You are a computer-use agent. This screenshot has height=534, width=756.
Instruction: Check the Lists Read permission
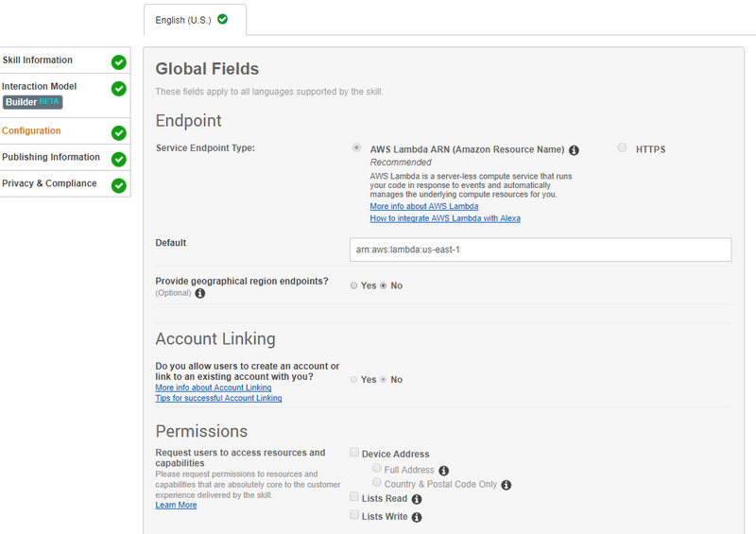tap(354, 496)
